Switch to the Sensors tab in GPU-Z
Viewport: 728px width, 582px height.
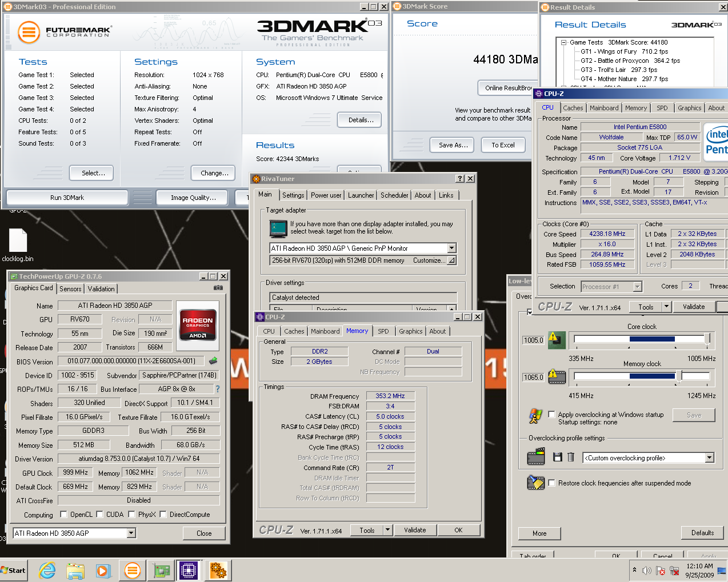pos(70,289)
